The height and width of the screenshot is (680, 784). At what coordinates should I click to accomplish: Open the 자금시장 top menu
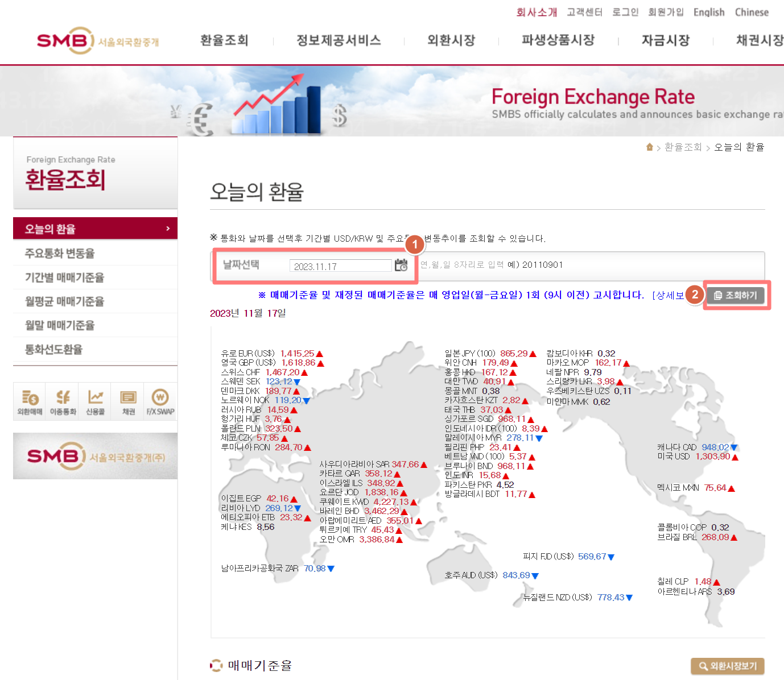click(x=666, y=40)
